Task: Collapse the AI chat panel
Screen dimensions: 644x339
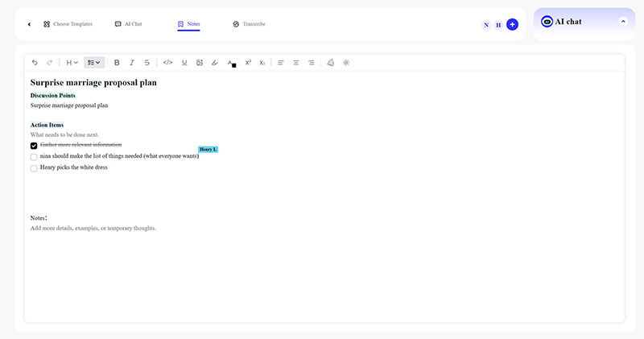Action: [x=622, y=21]
